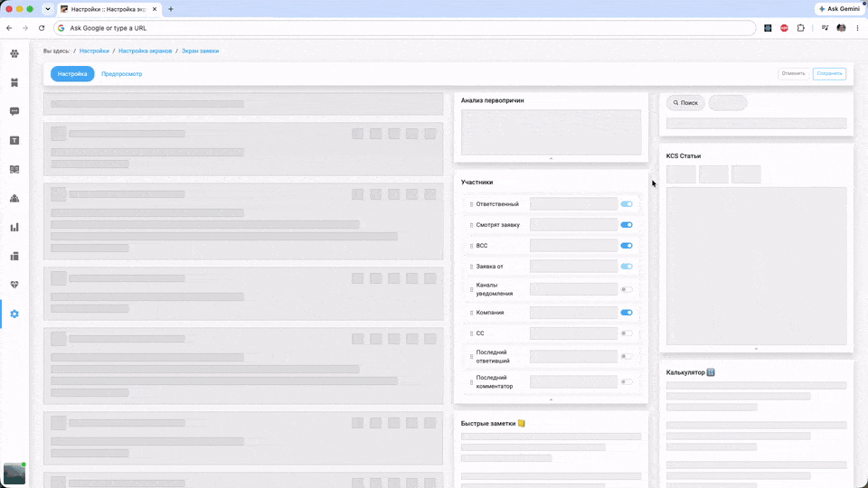Screen dimensions: 868x488
Task: Click the red AdBlock extension icon
Action: click(x=785, y=28)
